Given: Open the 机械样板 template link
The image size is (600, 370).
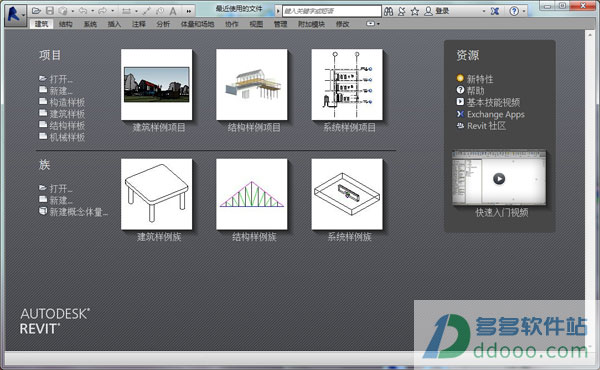Looking at the screenshot, I should click(67, 137).
